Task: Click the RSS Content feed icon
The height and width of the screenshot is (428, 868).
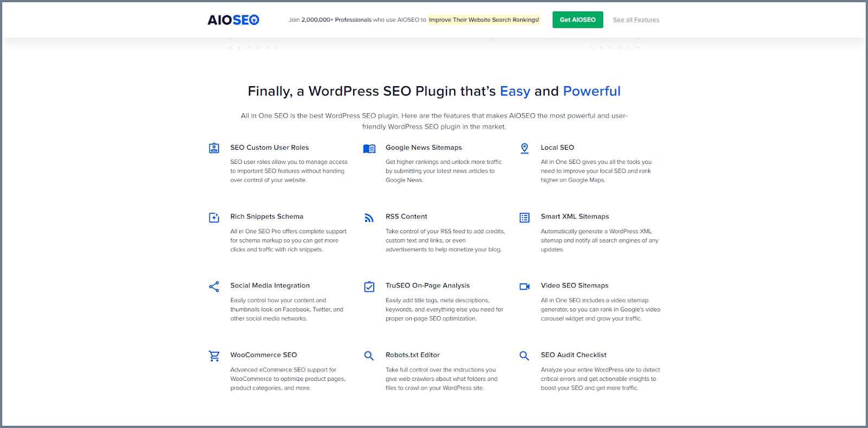Action: tap(369, 218)
